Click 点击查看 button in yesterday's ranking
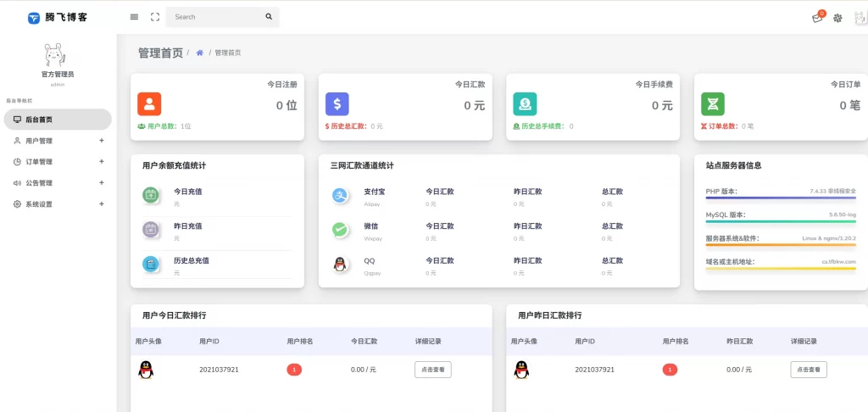The image size is (868, 412). pos(809,370)
